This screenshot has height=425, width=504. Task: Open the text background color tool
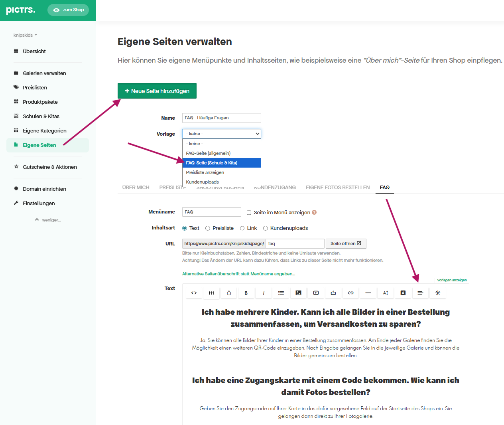(403, 293)
